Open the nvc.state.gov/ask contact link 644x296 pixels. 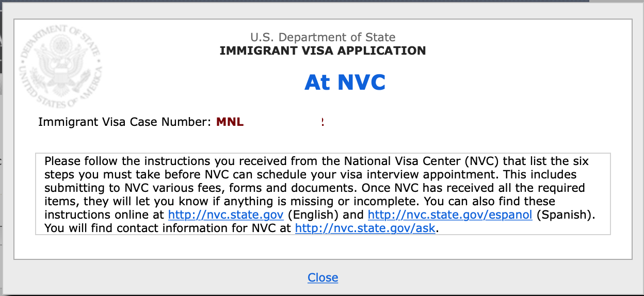click(x=366, y=228)
